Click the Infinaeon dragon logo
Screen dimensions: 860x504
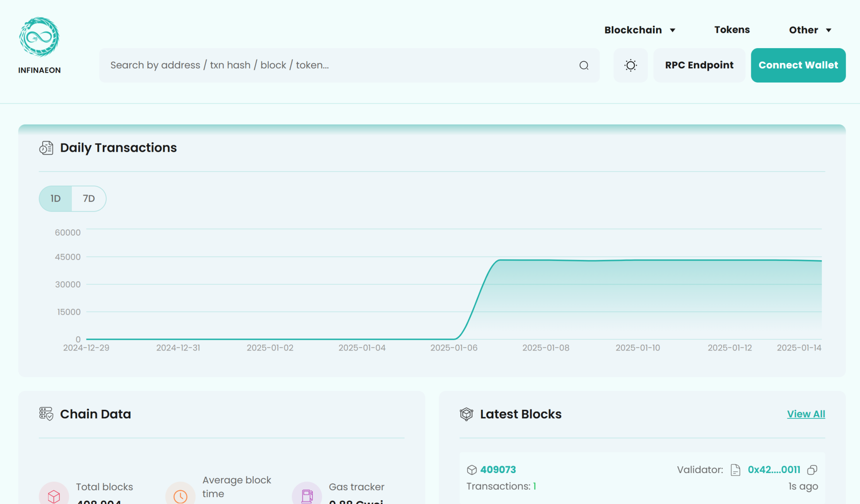[39, 37]
